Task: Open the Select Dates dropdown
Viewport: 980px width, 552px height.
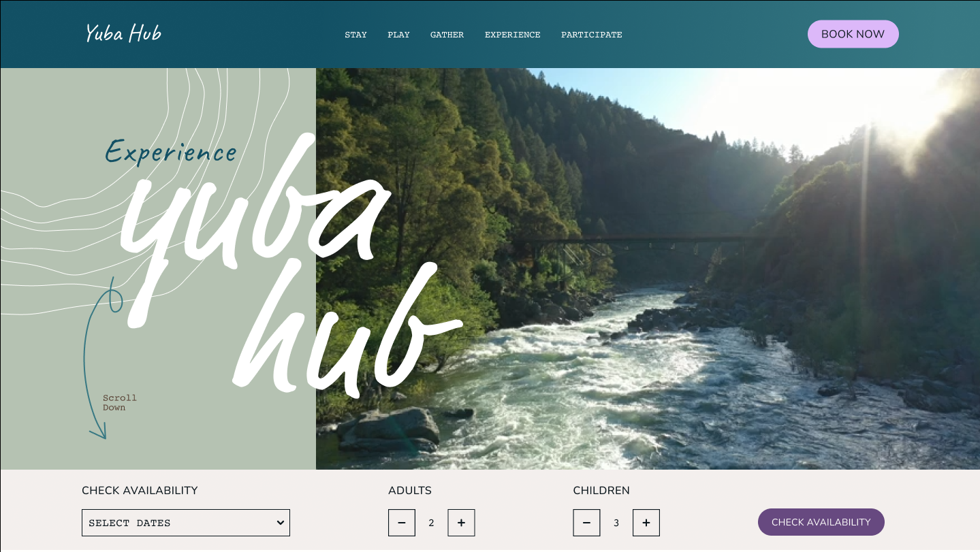Action: tap(186, 523)
